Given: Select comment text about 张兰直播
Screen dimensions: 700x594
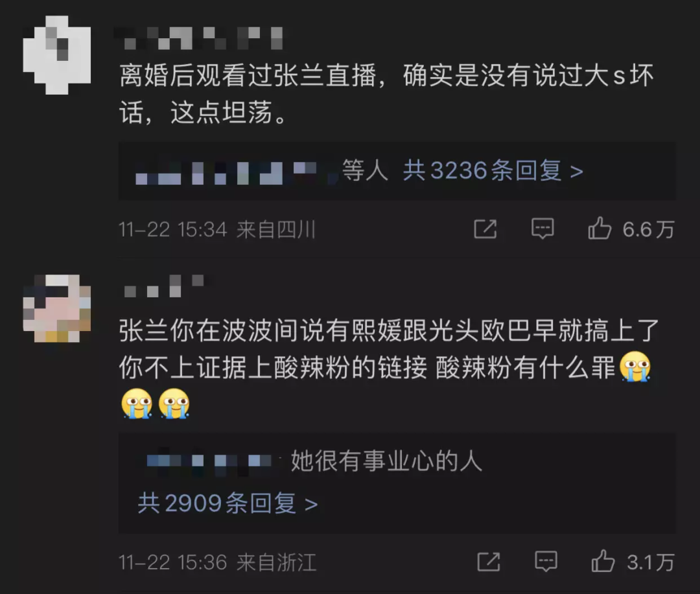Looking at the screenshot, I should click(386, 93).
